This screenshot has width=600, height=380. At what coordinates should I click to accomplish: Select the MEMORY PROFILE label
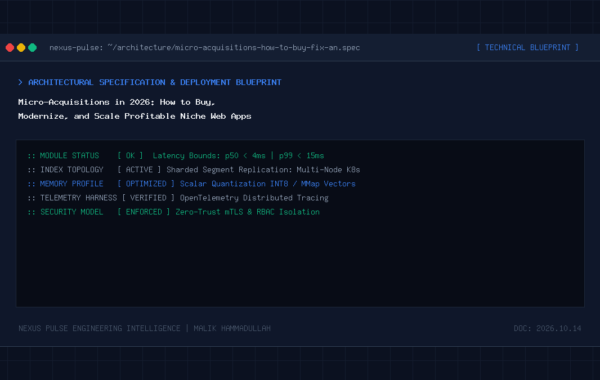[x=72, y=184]
